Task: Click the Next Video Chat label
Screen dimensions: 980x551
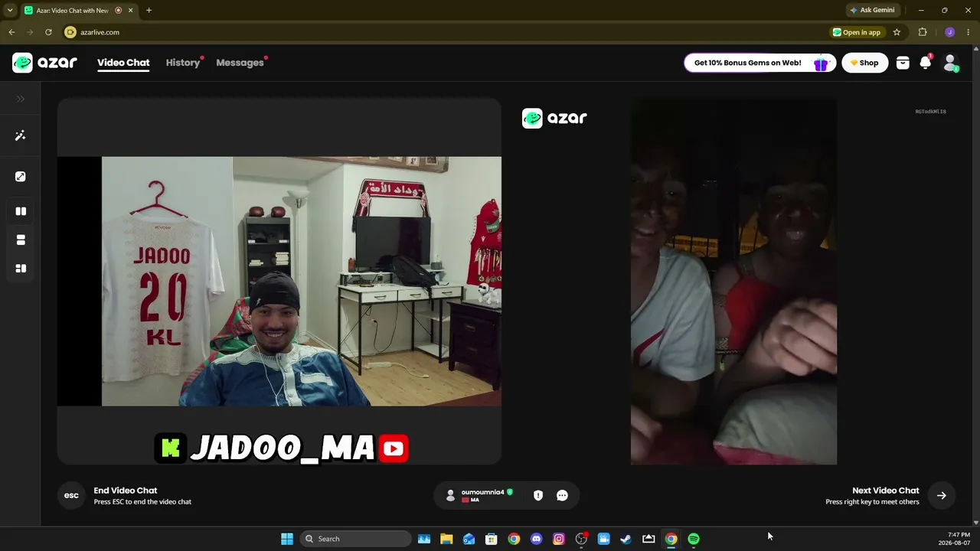Action: click(886, 491)
